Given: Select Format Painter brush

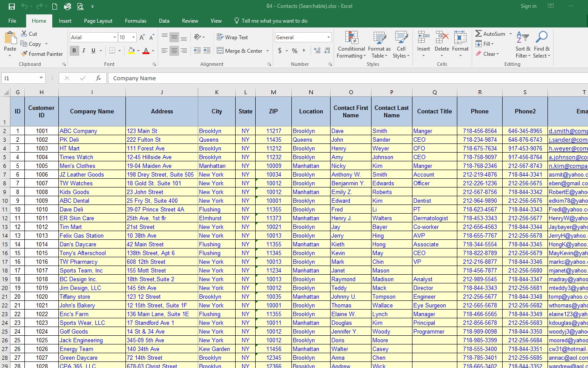Looking at the screenshot, I should 42,54.
